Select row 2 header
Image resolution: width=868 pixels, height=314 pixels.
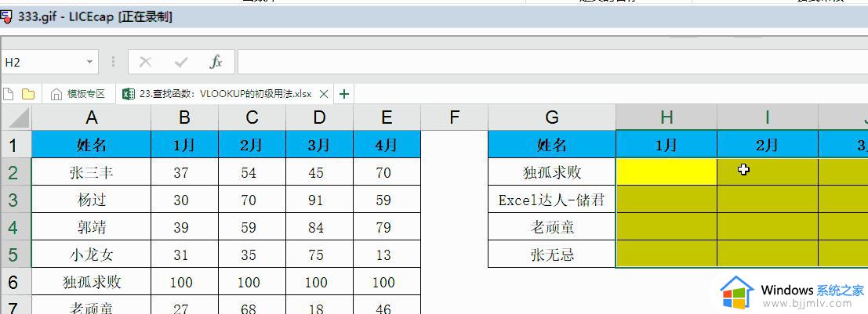click(16, 172)
